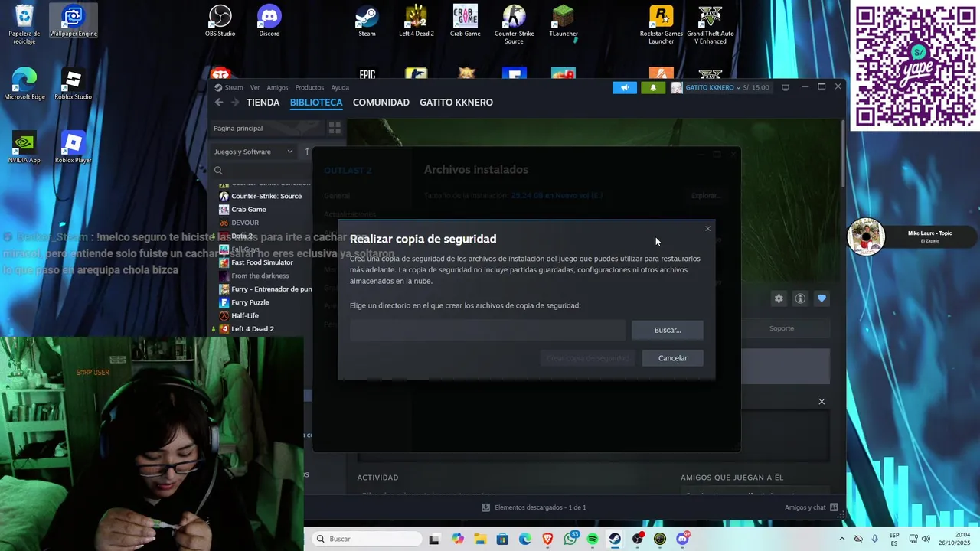Open Papelera de reciclaje on desktop
This screenshot has height=551, width=980.
[24, 24]
